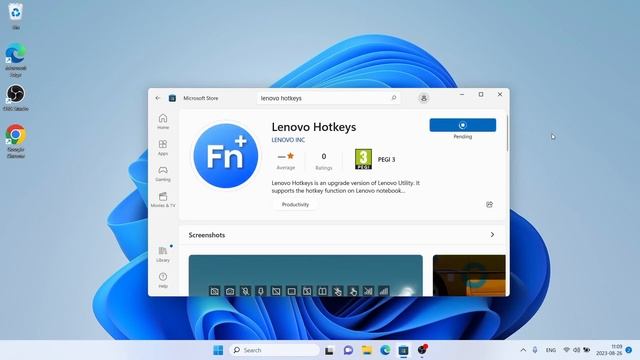The image size is (640, 360).
Task: Click the search magnifier icon
Action: (x=394, y=98)
